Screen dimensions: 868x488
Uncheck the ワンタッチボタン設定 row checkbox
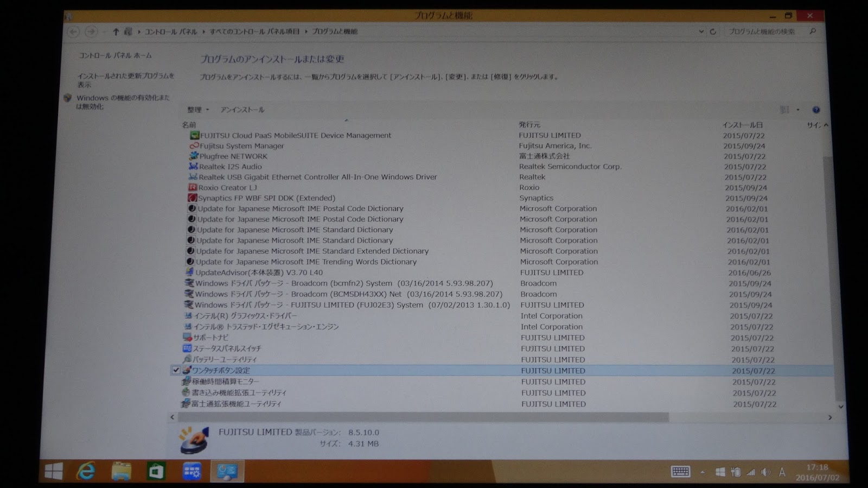coord(176,370)
